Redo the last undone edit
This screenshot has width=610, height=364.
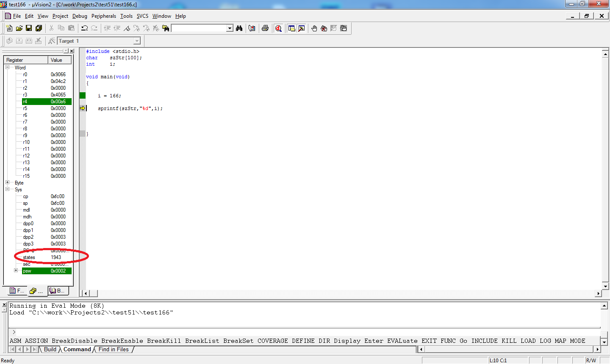coord(94,28)
